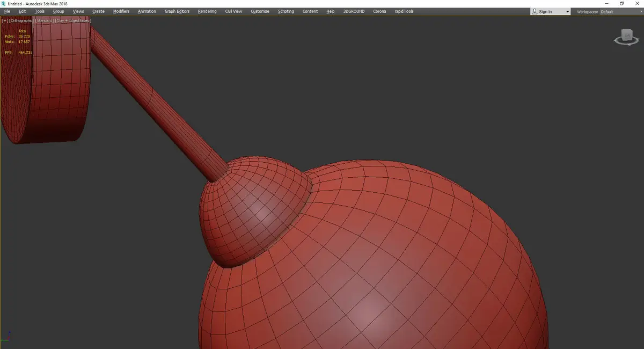
Task: Open the Civil View menu
Action: tap(233, 11)
